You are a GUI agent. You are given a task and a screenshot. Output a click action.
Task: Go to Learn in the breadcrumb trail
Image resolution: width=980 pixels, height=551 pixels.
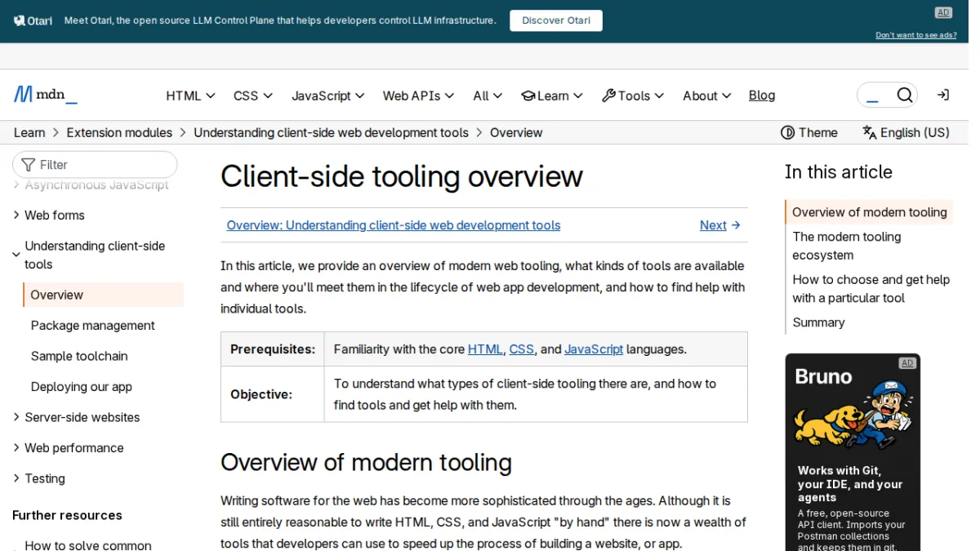[x=29, y=132]
